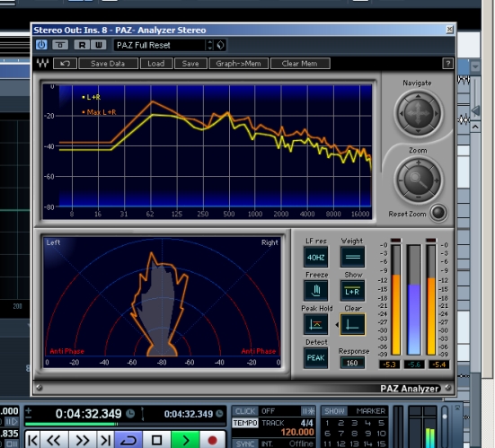Click the SHOW markers button
This screenshot has height=448, width=495.
(334, 411)
